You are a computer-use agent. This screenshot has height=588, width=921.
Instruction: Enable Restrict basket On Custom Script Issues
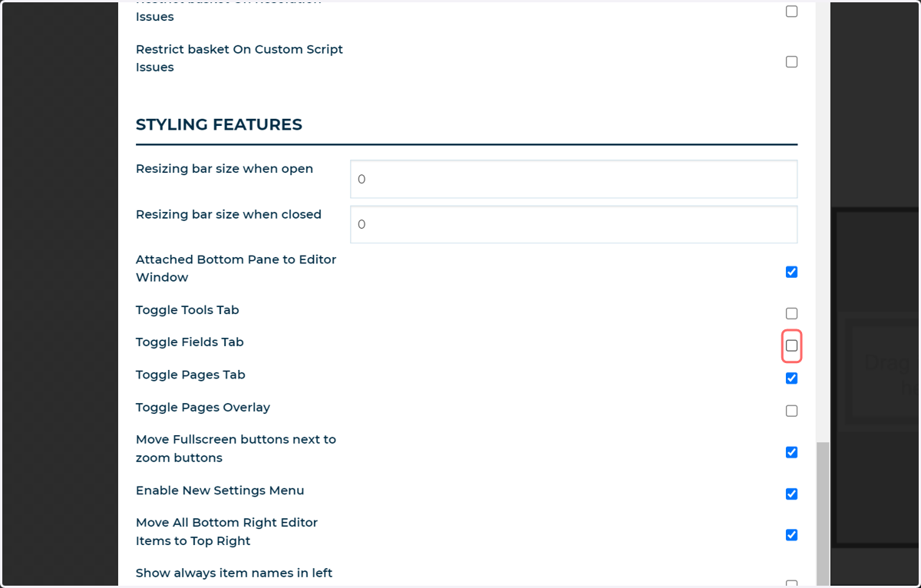point(791,61)
